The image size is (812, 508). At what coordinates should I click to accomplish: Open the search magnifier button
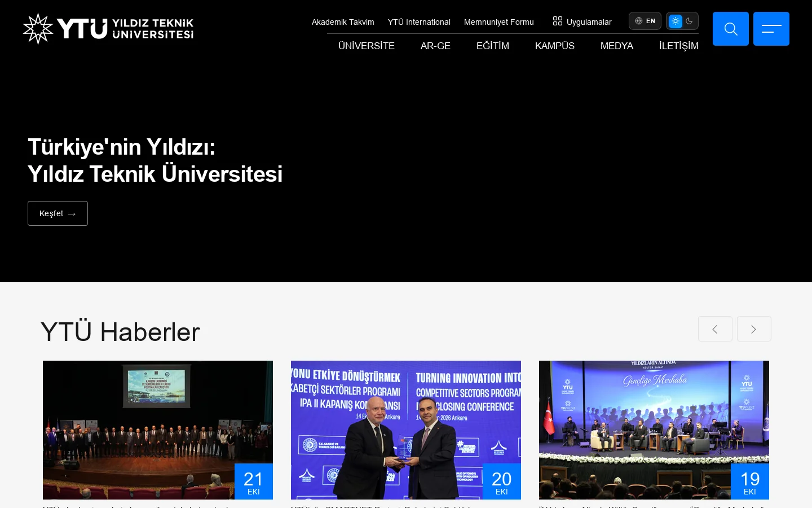[x=731, y=29]
